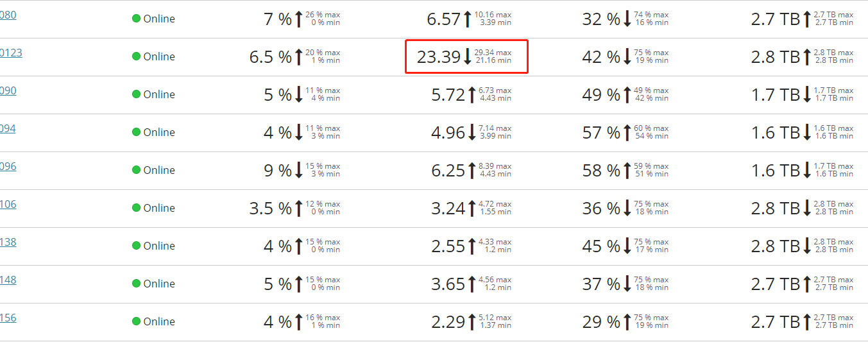Open the device link ending in 0123

tap(11, 53)
